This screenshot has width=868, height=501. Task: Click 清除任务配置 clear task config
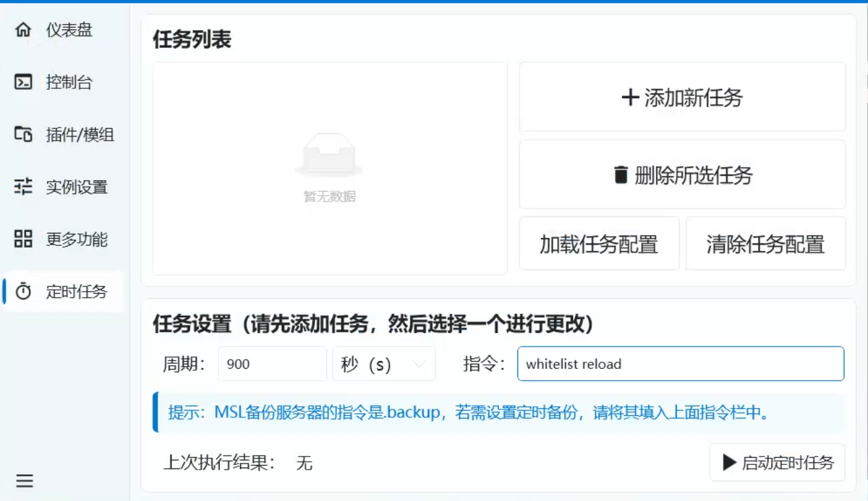point(765,244)
